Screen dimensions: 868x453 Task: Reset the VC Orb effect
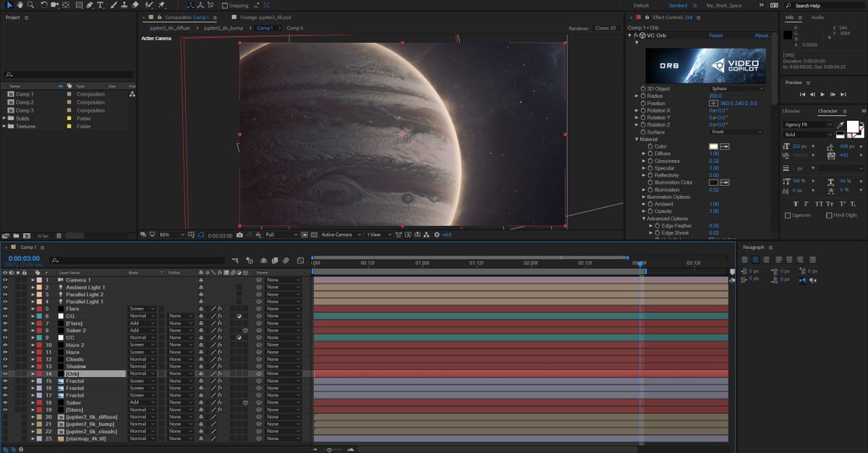(715, 35)
